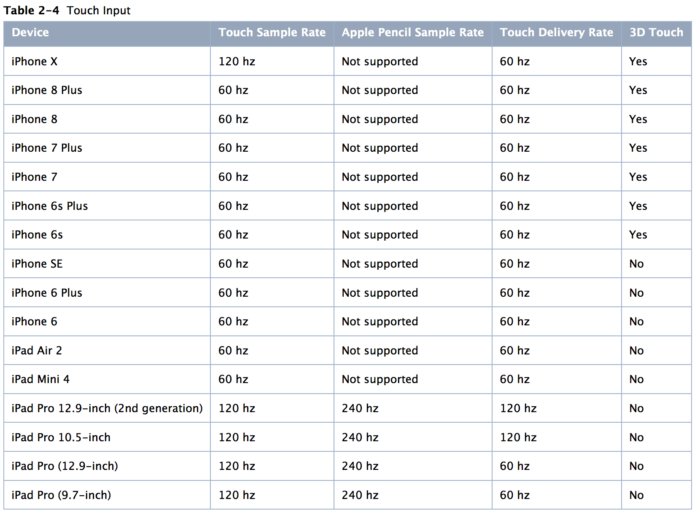Click iPad Pro 12.9-inch (2nd generation) cell

coord(106,408)
